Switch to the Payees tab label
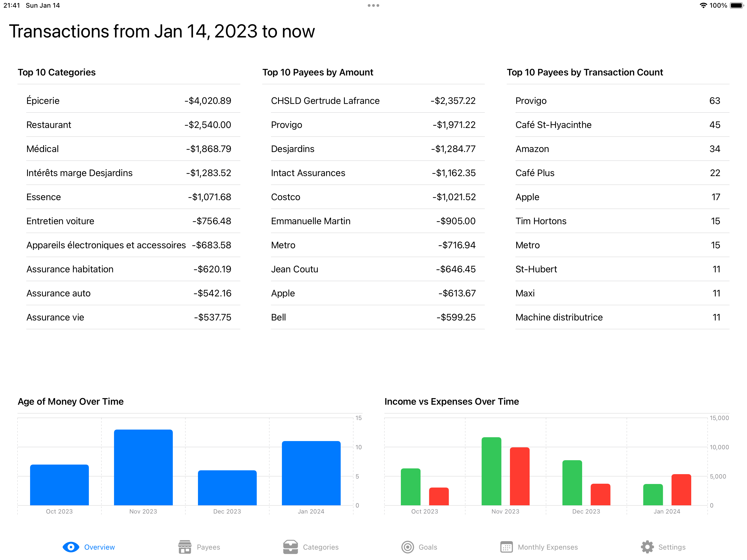 [208, 547]
